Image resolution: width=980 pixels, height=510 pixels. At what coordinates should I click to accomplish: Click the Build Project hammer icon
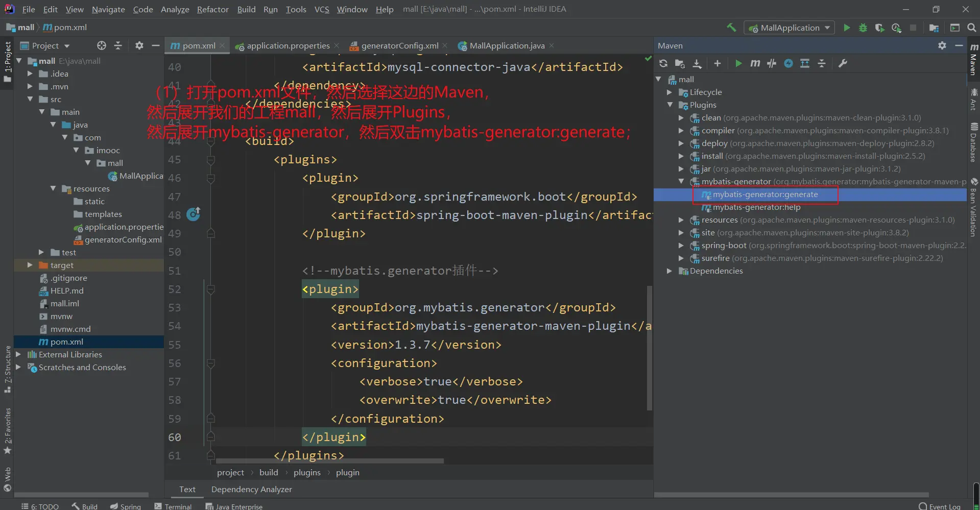tap(731, 28)
